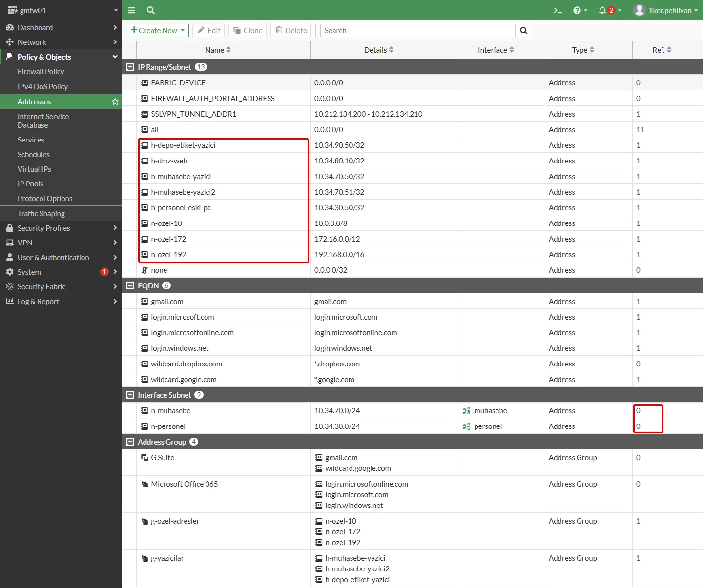Click the VPN monitor icon
The height and width of the screenshot is (588, 703).
tap(10, 243)
